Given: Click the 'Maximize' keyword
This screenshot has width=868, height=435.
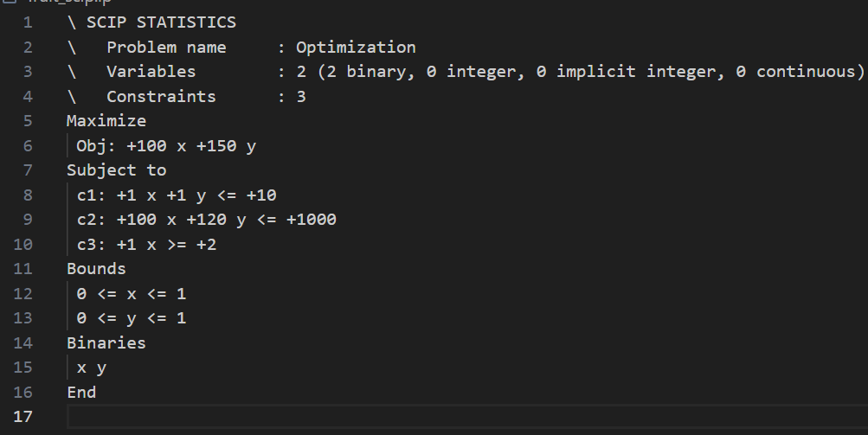Looking at the screenshot, I should [106, 121].
